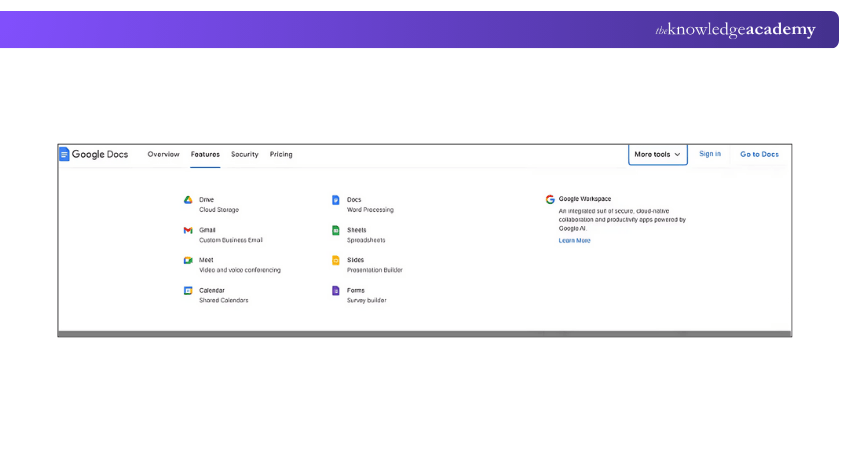This screenshot has height=450, width=850.
Task: Open Drive Cloud Storage entry text
Action: click(x=218, y=204)
